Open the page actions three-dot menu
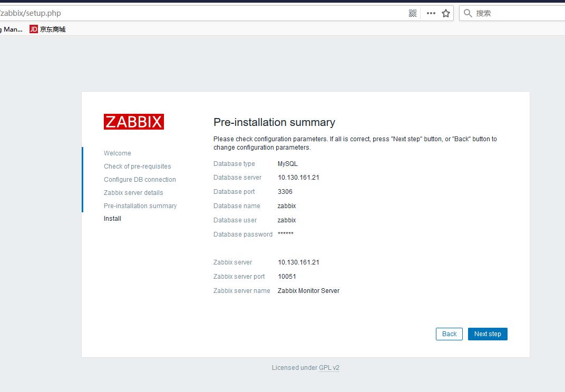565x392 pixels. pyautogui.click(x=431, y=13)
